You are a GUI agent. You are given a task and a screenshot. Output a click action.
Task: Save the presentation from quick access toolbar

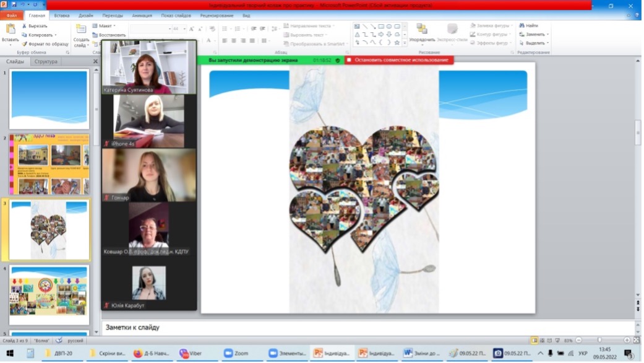pyautogui.click(x=14, y=5)
